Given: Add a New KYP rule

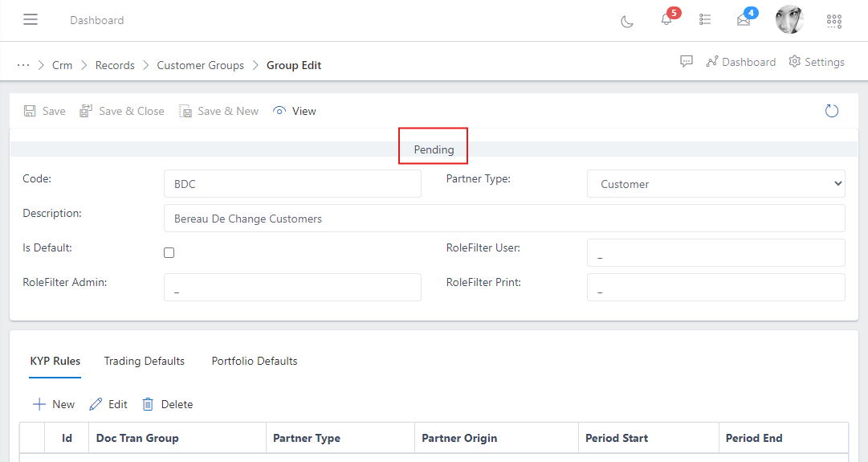Looking at the screenshot, I should point(54,404).
